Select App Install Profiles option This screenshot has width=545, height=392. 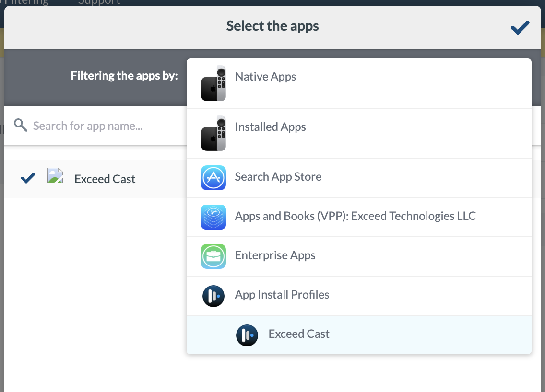tap(359, 296)
